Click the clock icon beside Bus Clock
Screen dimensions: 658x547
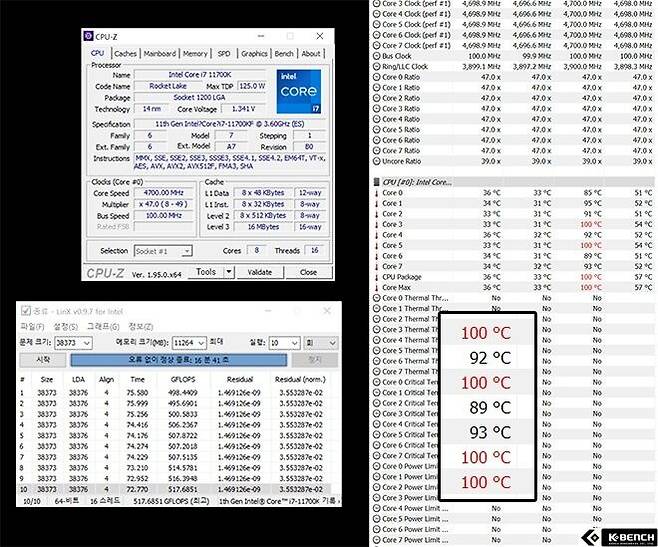[x=376, y=56]
